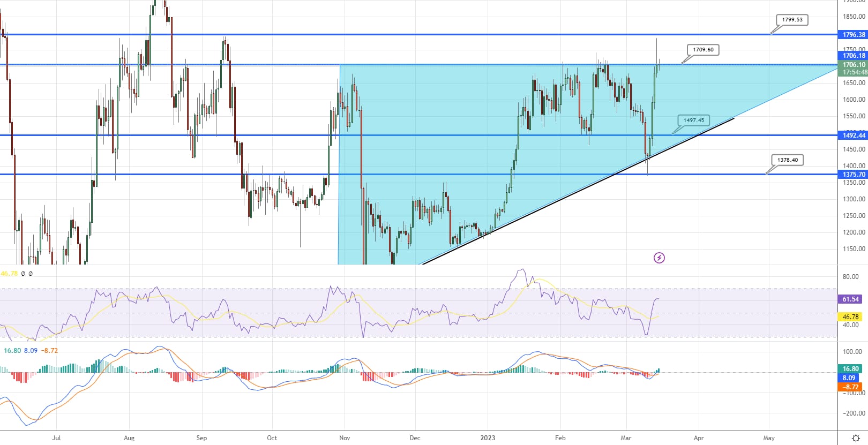Click the 1650.00 price scale label
This screenshot has height=445, width=868.
(854, 83)
